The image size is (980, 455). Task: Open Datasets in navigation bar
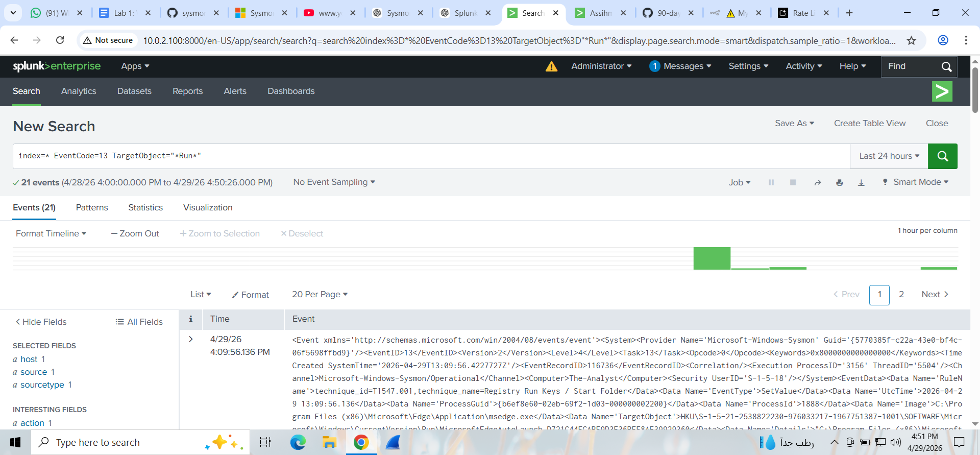[134, 91]
